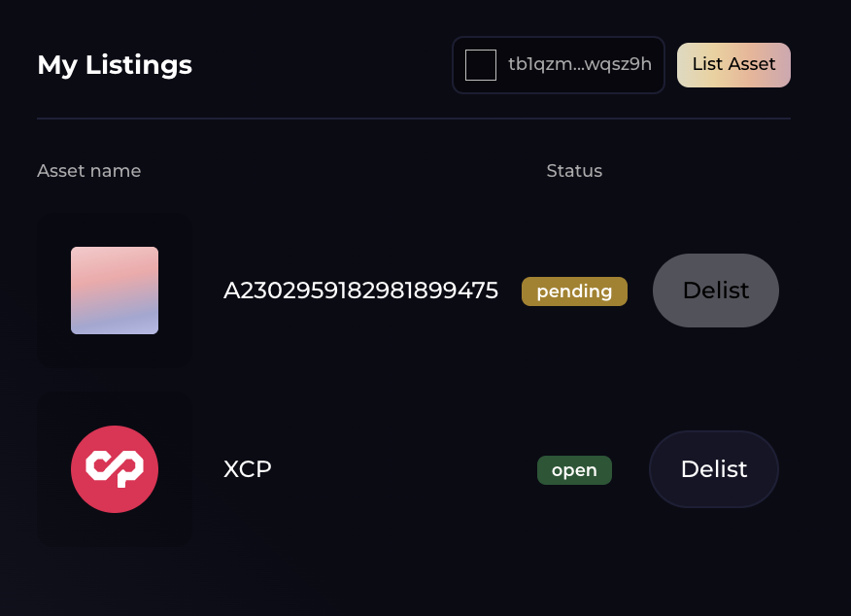This screenshot has width=851, height=616.
Task: Select the asset name A2302959182981899475
Action: [x=361, y=290]
